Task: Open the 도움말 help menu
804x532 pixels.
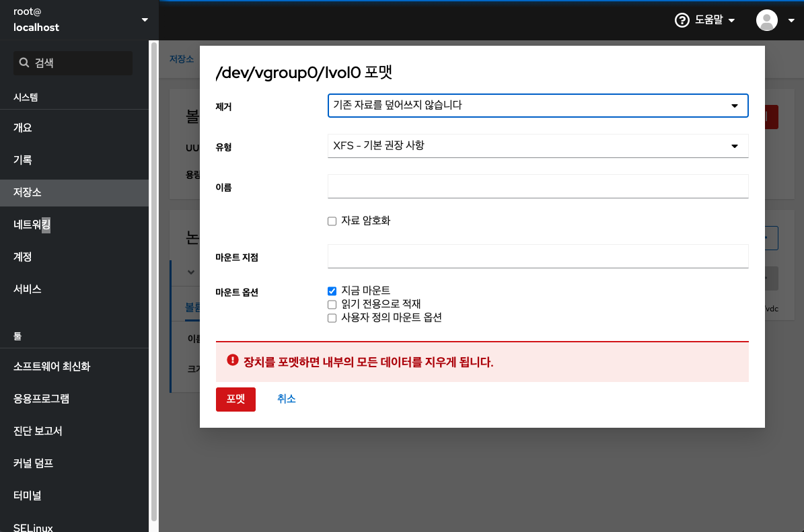Action: tap(705, 20)
